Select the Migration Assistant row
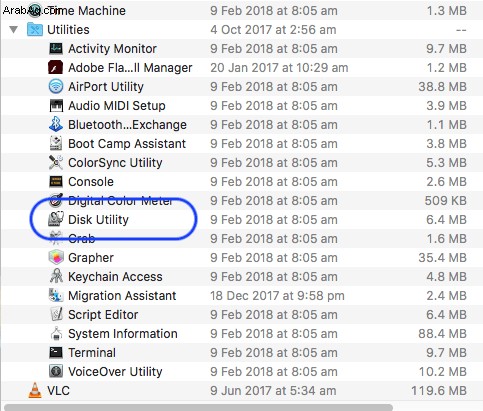This screenshot has height=411, width=483. coord(242,296)
